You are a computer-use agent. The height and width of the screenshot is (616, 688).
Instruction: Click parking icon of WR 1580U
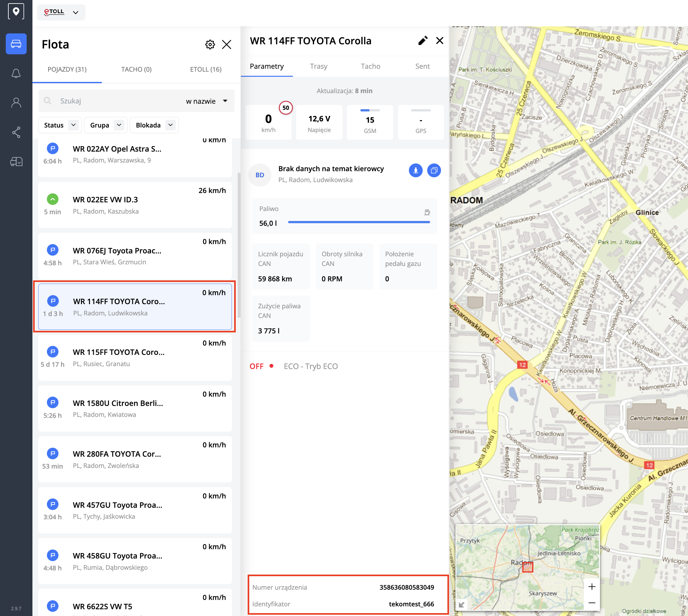(x=52, y=402)
